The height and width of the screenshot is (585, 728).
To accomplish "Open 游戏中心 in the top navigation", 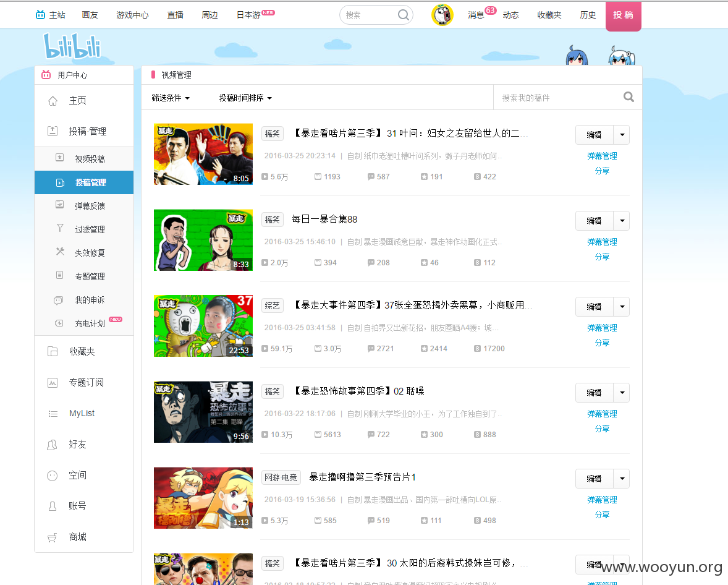I will 132,15.
